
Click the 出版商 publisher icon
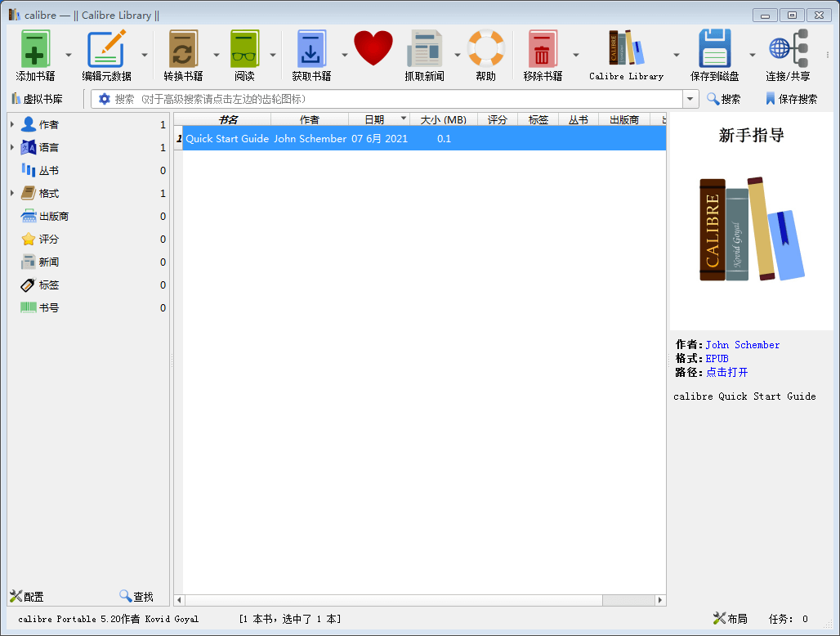click(29, 217)
